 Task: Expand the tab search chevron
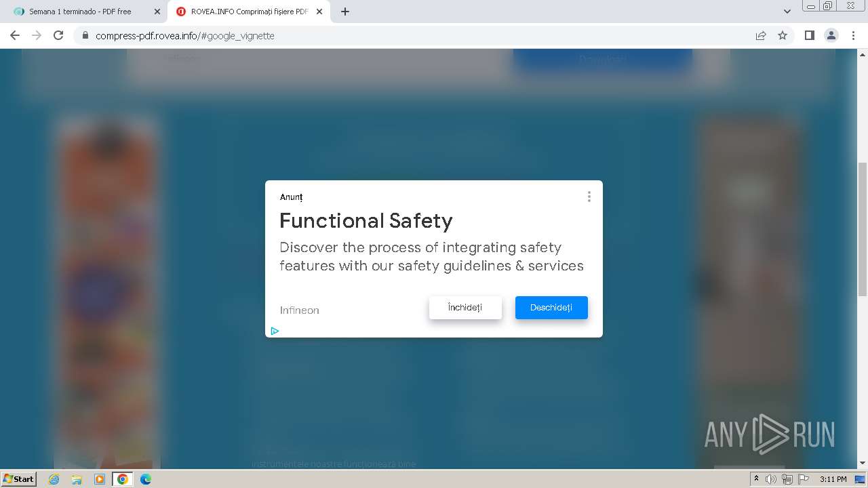click(787, 12)
